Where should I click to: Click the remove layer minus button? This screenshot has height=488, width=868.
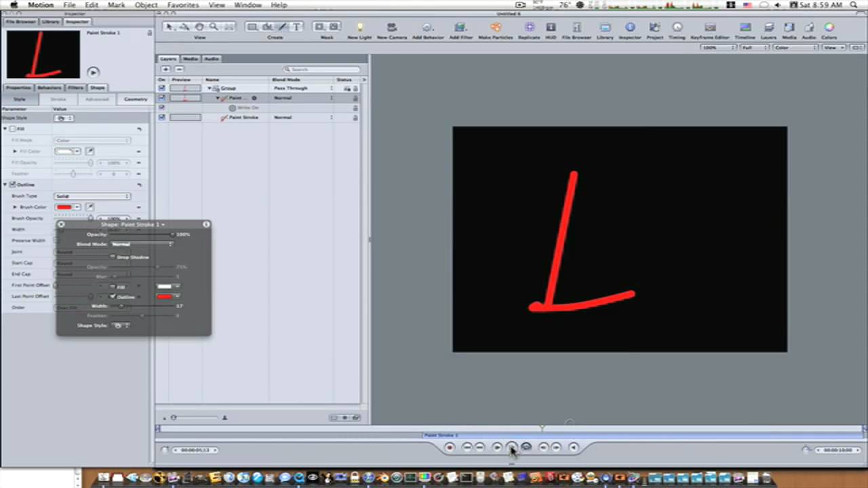click(x=179, y=69)
